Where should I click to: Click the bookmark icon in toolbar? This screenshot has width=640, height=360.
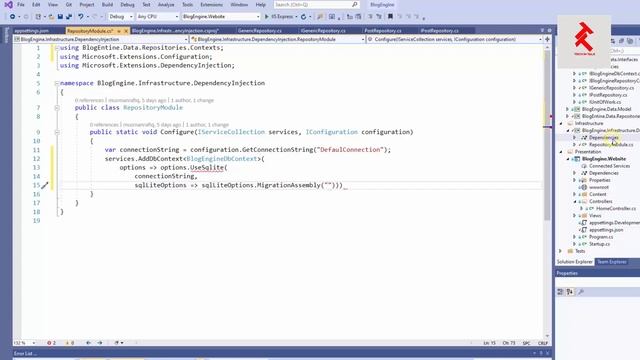pyautogui.click(x=390, y=17)
